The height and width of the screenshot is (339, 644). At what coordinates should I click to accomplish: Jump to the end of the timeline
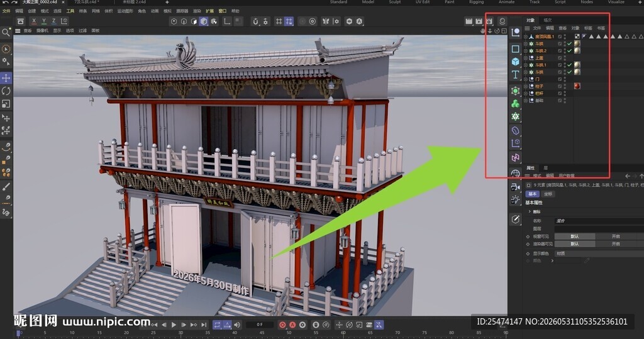204,325
